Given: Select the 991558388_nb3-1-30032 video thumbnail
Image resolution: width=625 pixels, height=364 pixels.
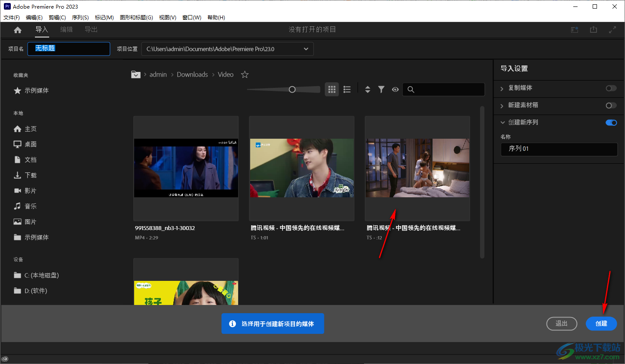Looking at the screenshot, I should coord(186,168).
